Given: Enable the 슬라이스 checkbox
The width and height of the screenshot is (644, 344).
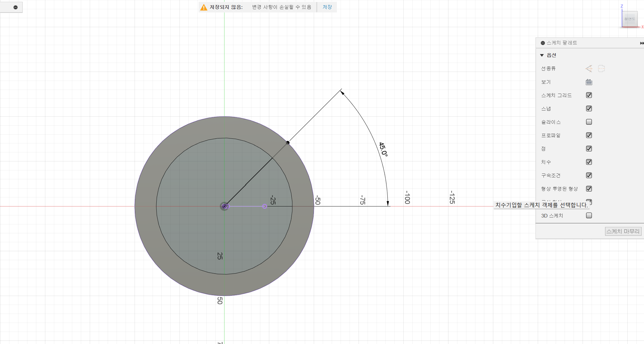Looking at the screenshot, I should 589,122.
